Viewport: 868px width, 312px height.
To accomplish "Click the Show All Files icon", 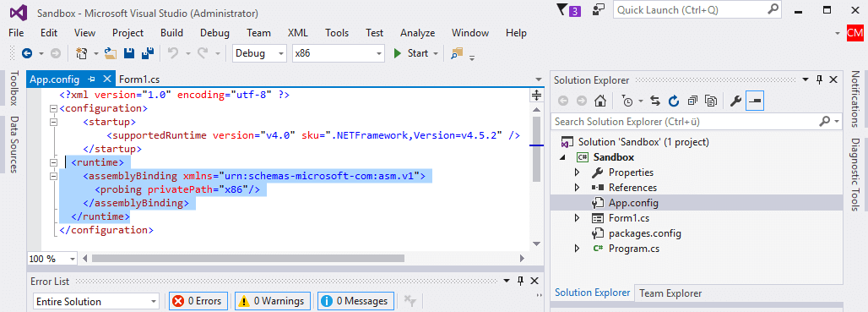I will tap(711, 101).
